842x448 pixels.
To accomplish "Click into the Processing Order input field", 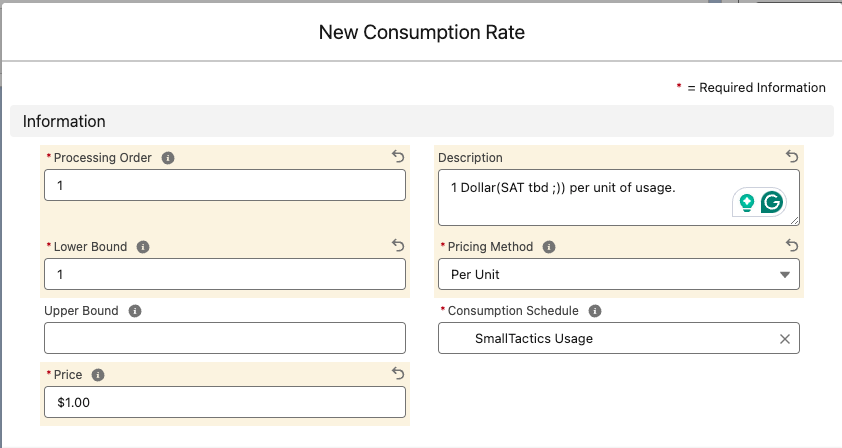I will [224, 185].
